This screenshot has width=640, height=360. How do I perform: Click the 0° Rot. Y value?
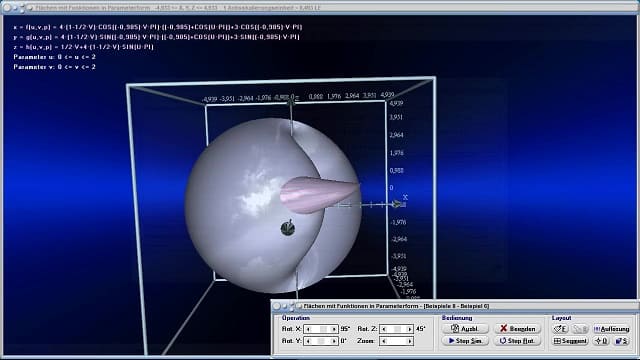coord(343,341)
